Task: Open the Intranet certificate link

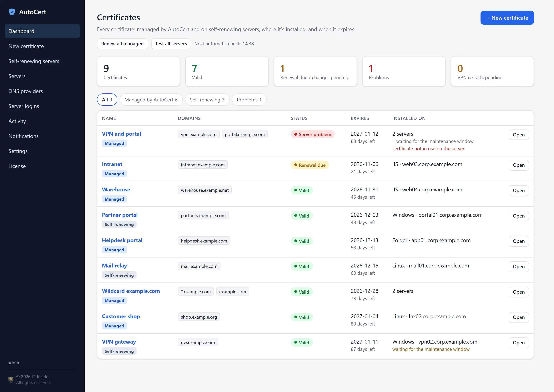Action: [x=112, y=164]
